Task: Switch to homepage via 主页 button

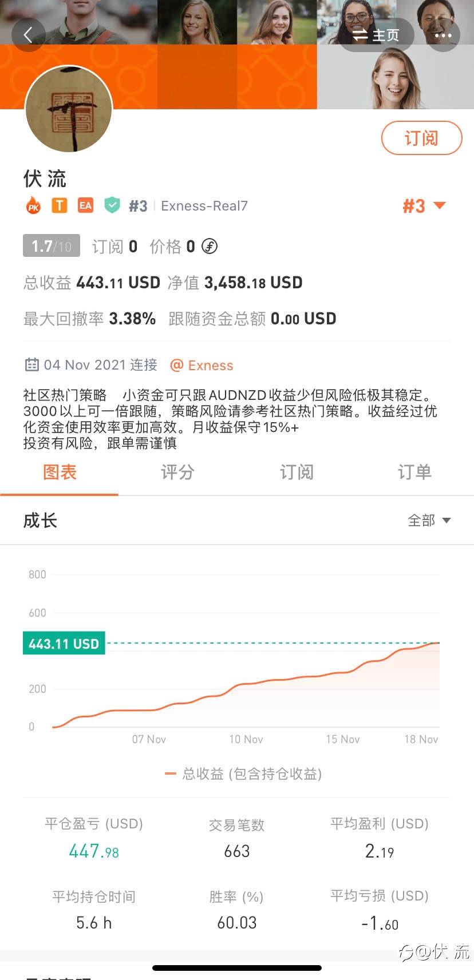Action: pyautogui.click(x=376, y=35)
